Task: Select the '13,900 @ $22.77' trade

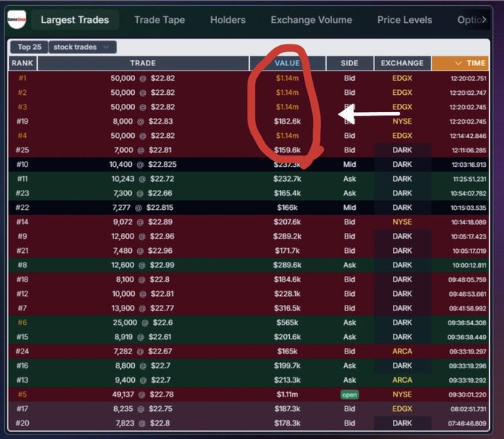Action: [143, 308]
